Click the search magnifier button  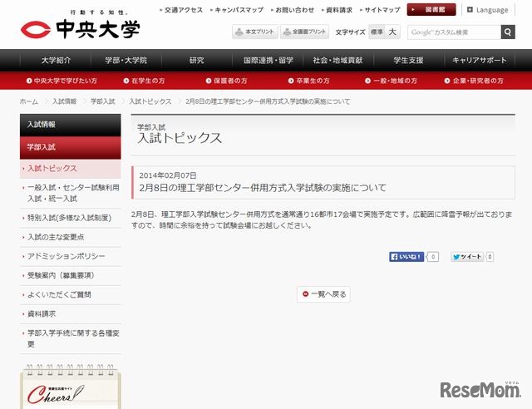[508, 32]
